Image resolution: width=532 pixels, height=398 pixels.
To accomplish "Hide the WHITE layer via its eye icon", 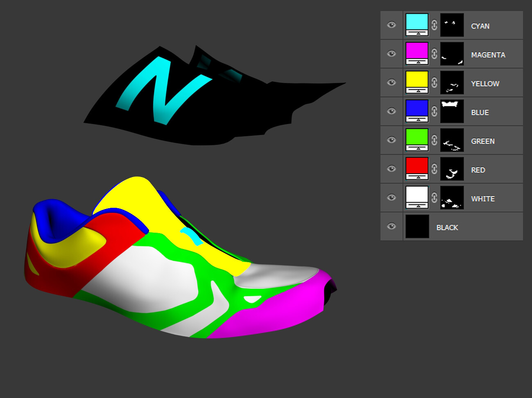I will pyautogui.click(x=392, y=198).
